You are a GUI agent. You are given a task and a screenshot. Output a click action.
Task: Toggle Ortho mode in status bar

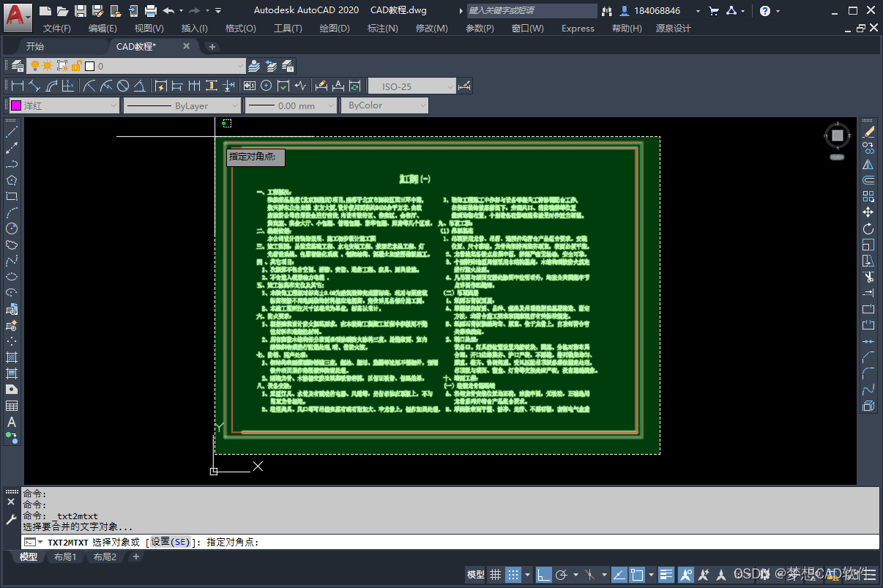click(x=544, y=574)
